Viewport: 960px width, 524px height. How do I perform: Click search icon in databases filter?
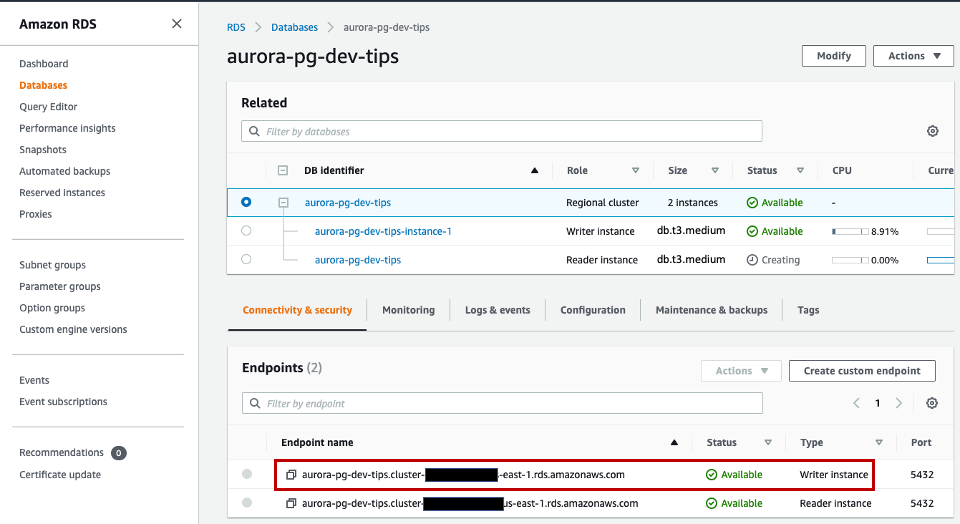pyautogui.click(x=254, y=131)
